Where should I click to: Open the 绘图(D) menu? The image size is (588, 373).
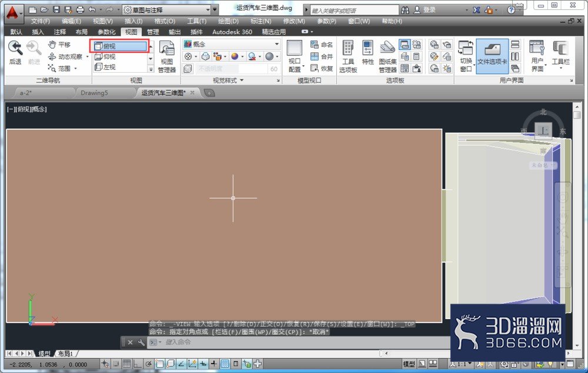click(x=228, y=21)
